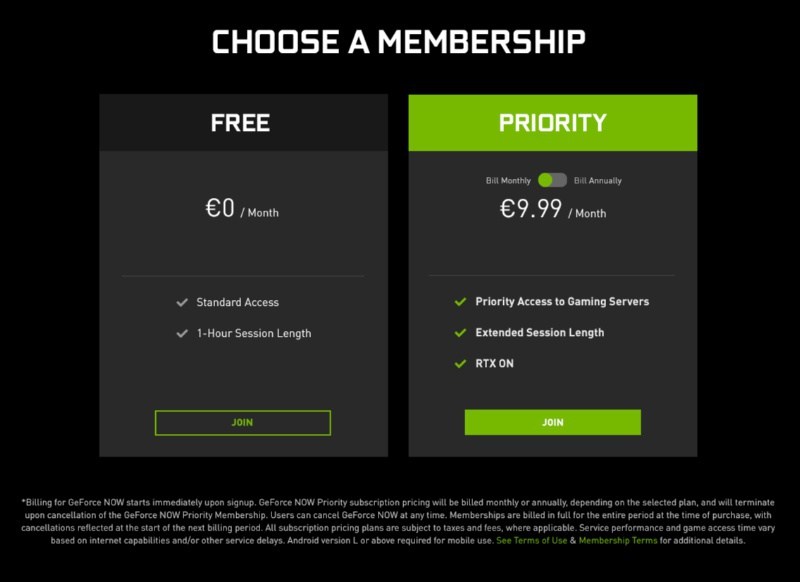This screenshot has width=800, height=582.
Task: Toggle the monthly/annual billing switch
Action: point(552,180)
